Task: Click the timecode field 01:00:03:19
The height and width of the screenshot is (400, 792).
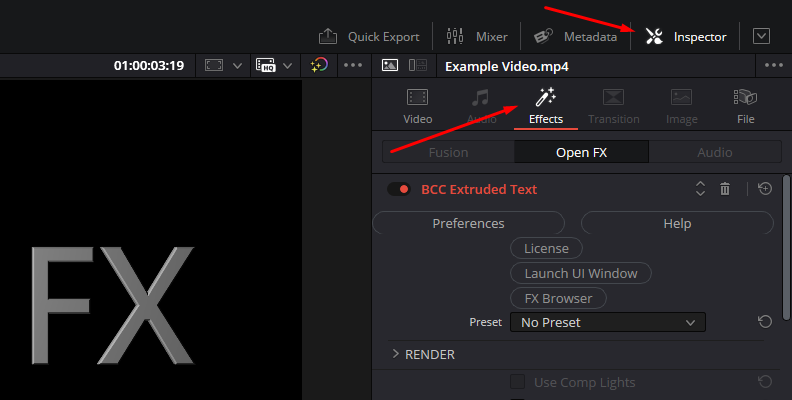Action: coord(148,65)
